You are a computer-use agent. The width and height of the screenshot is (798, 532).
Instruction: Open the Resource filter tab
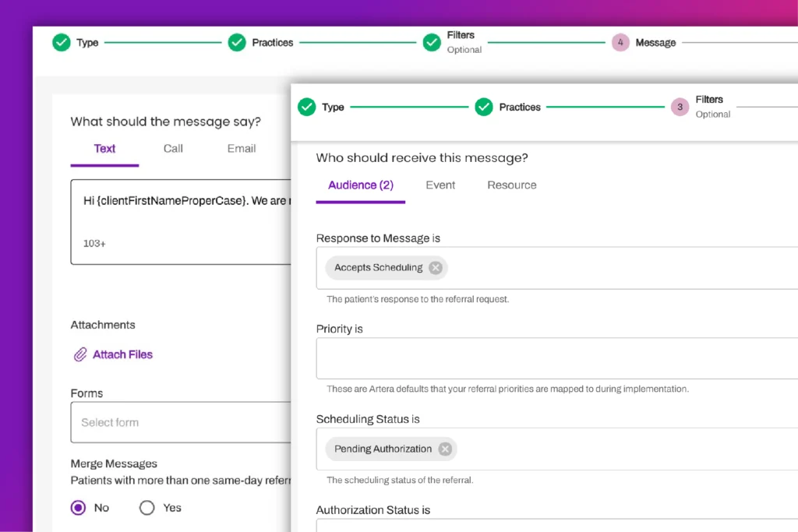pyautogui.click(x=512, y=185)
